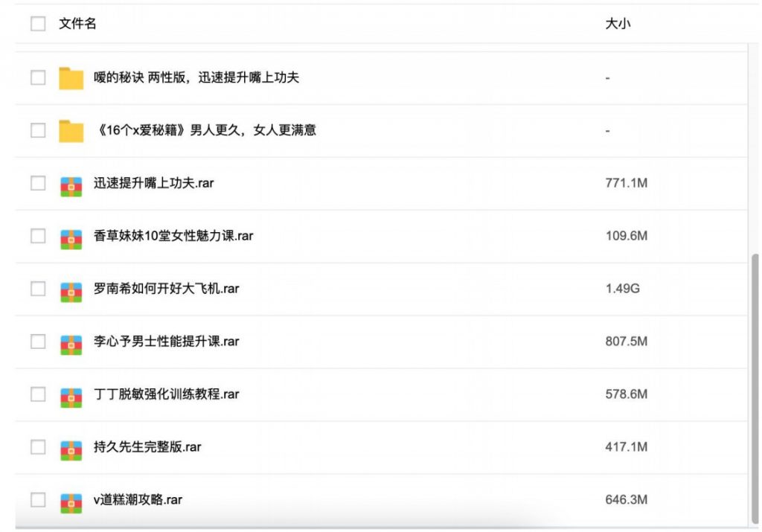Click the archive icon of 持久先生完整版.rar
762x532 pixels.
point(71,450)
